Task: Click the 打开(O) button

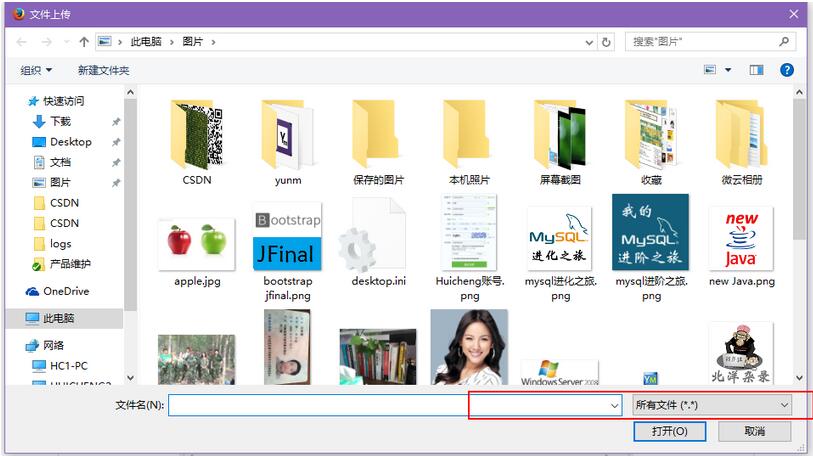Action: click(x=669, y=431)
